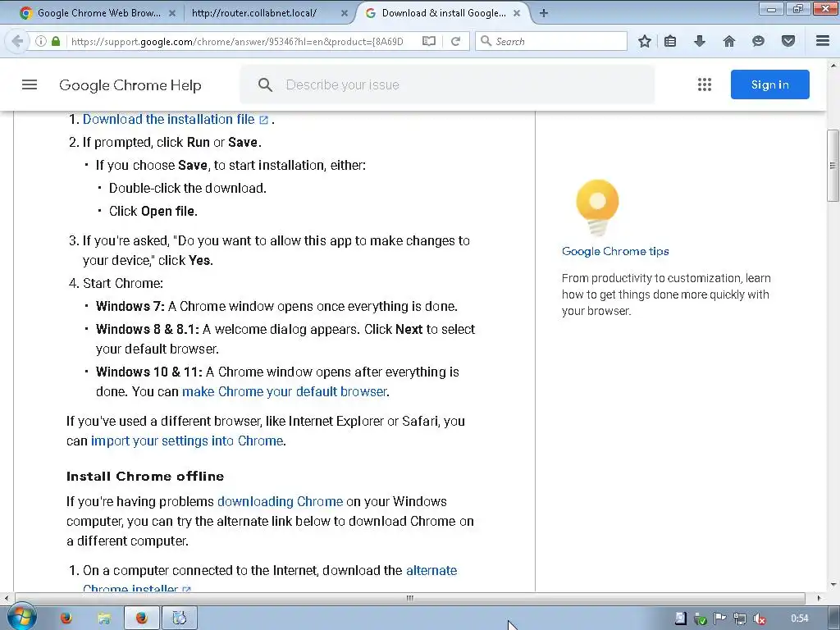
Task: Click the taskbar clock showing 0:54
Action: (x=799, y=619)
